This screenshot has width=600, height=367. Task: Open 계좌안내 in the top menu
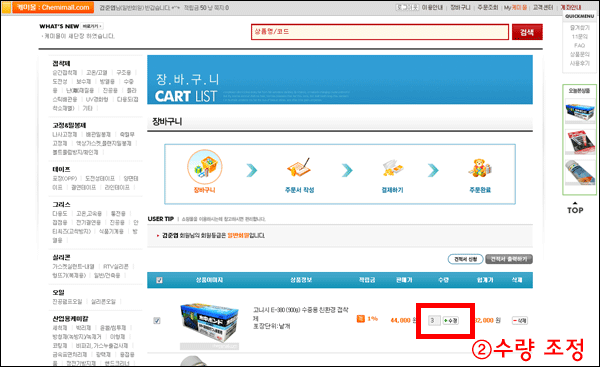[x=571, y=7]
